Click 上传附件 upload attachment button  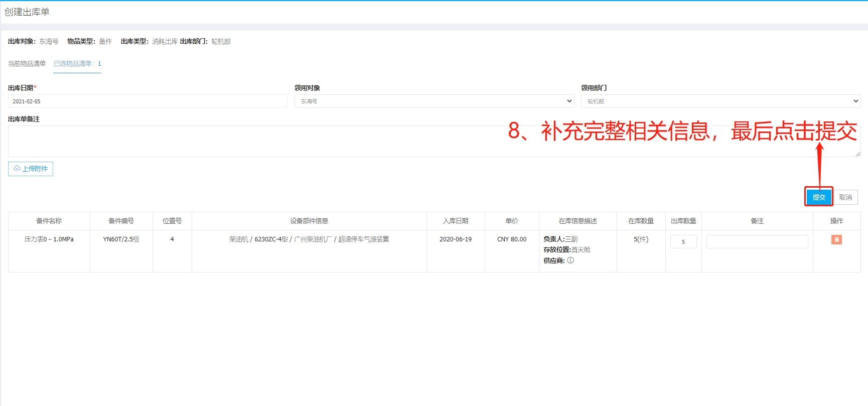tap(31, 169)
